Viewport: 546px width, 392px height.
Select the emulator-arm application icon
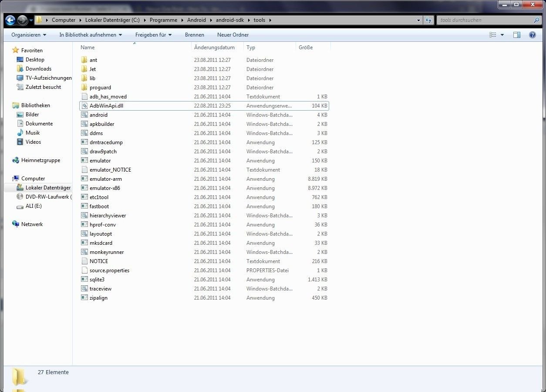84,179
